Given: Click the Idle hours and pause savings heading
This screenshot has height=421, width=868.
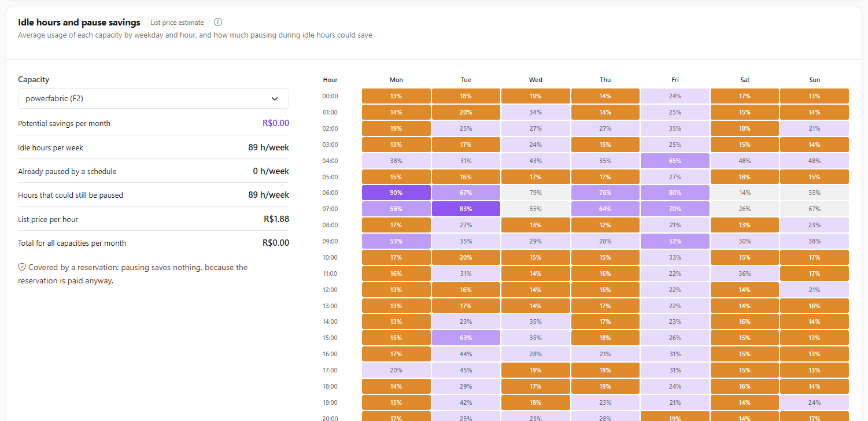Looking at the screenshot, I should coord(79,23).
